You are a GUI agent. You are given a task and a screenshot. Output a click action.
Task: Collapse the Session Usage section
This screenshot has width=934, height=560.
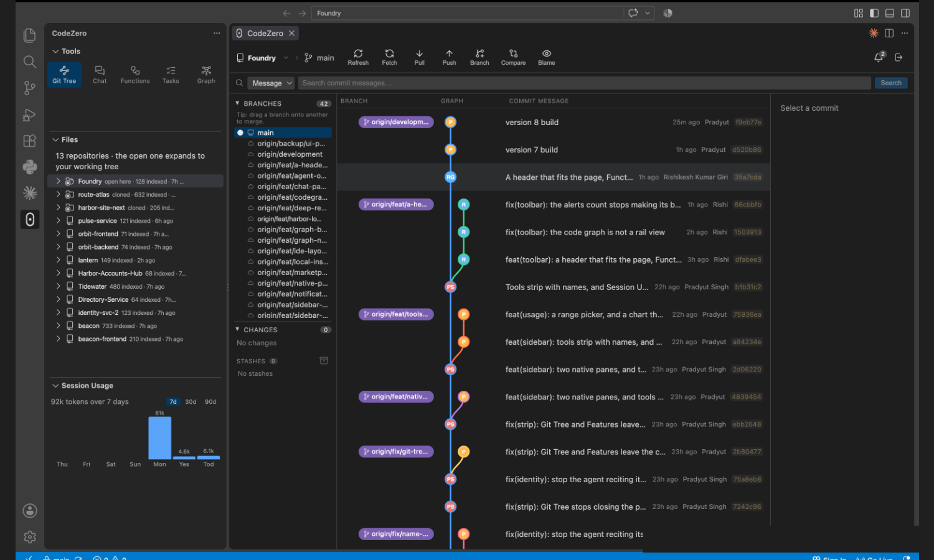tap(82, 386)
